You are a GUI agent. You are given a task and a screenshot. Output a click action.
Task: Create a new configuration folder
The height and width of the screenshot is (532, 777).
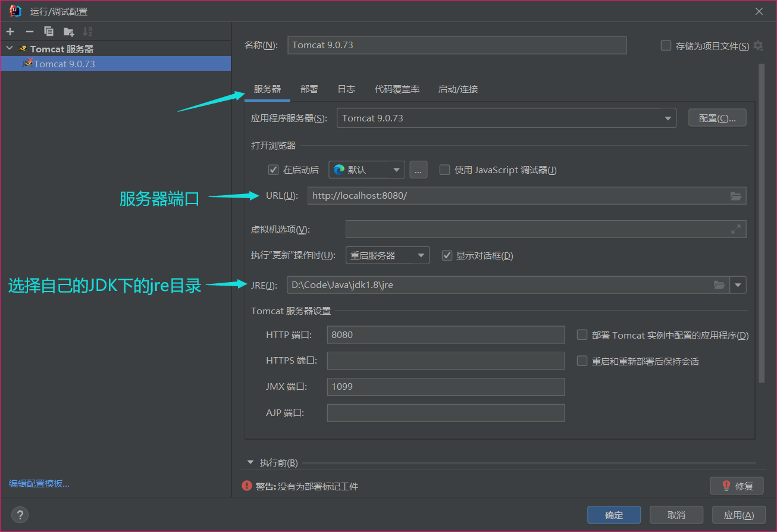coord(68,32)
